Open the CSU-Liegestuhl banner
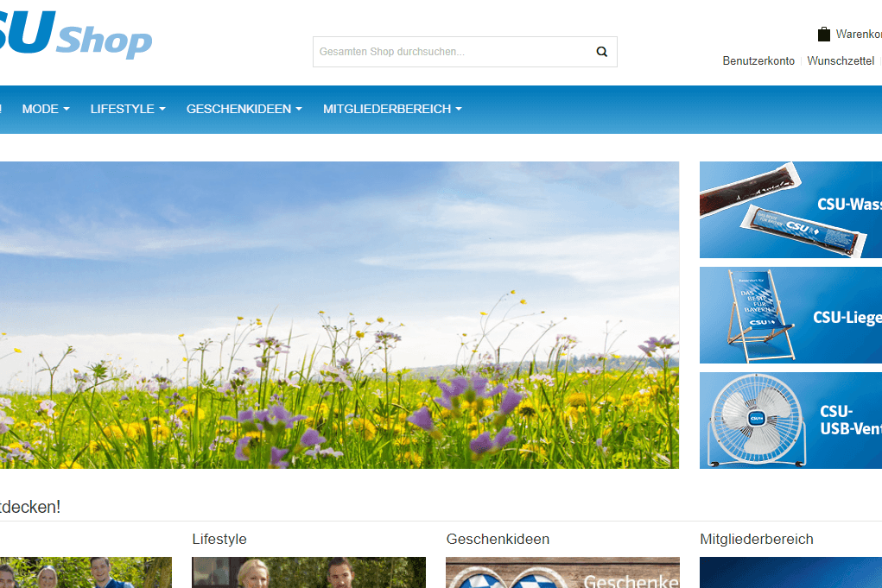The height and width of the screenshot is (588, 882). [791, 315]
